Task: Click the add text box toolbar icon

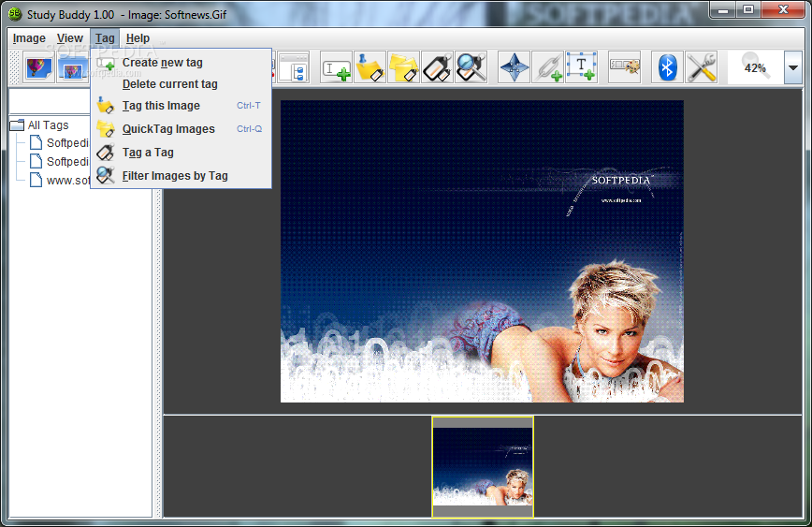Action: pos(582,67)
